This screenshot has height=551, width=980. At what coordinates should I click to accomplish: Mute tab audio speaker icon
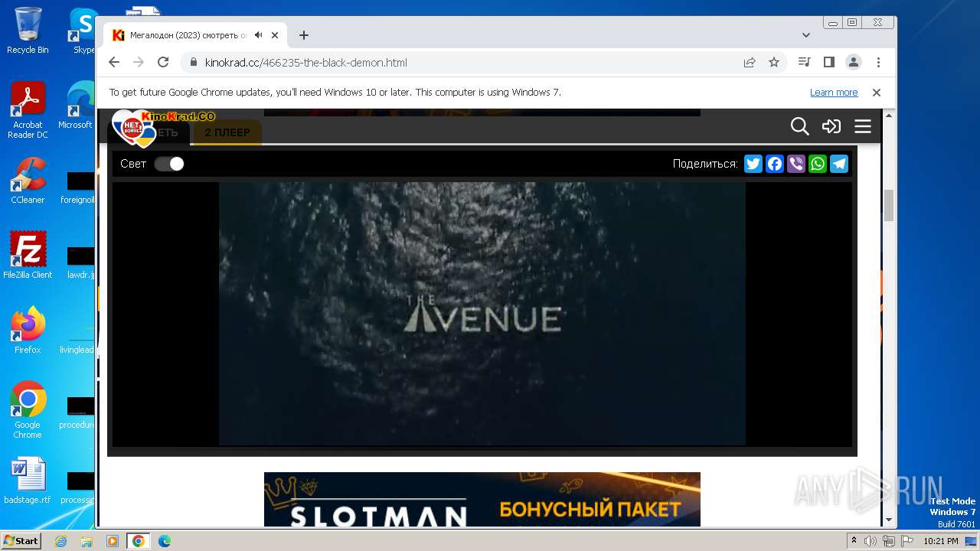click(259, 35)
